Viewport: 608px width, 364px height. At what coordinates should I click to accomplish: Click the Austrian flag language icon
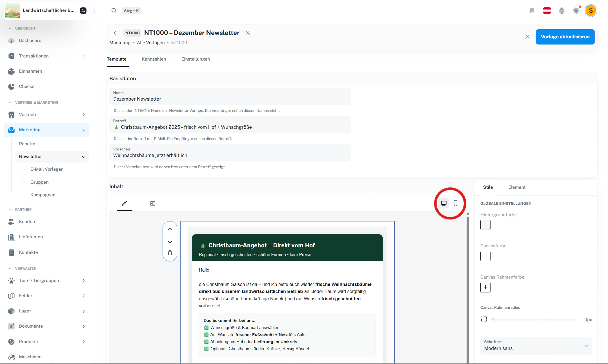click(547, 10)
